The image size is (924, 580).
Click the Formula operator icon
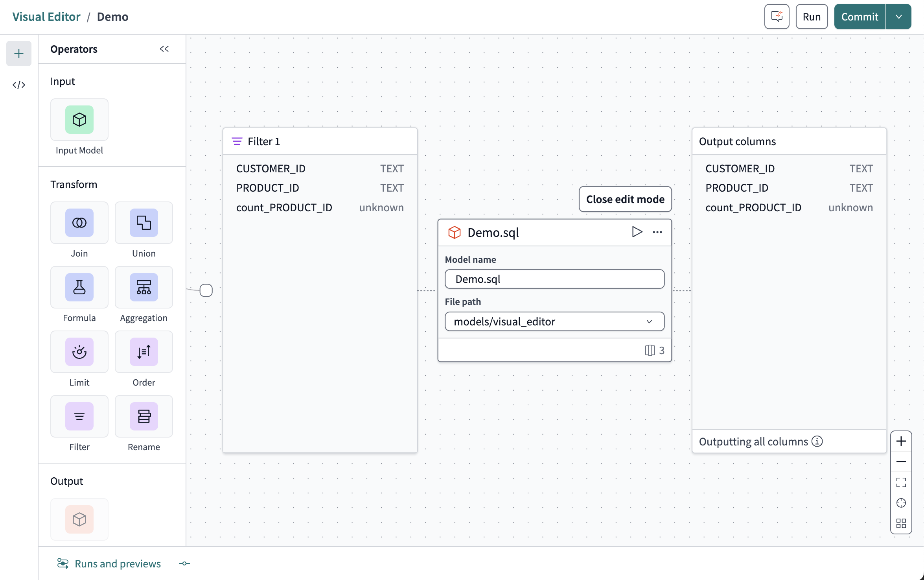coord(79,287)
